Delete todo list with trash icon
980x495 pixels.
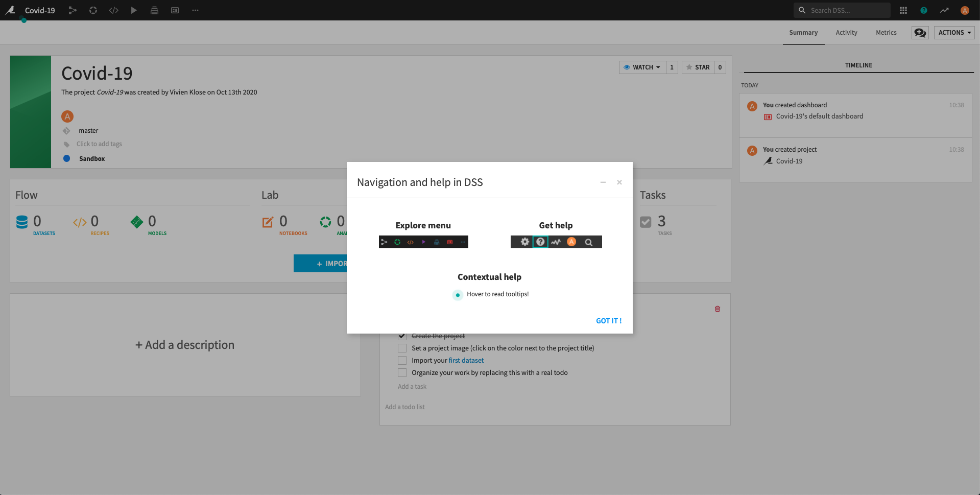pos(718,309)
